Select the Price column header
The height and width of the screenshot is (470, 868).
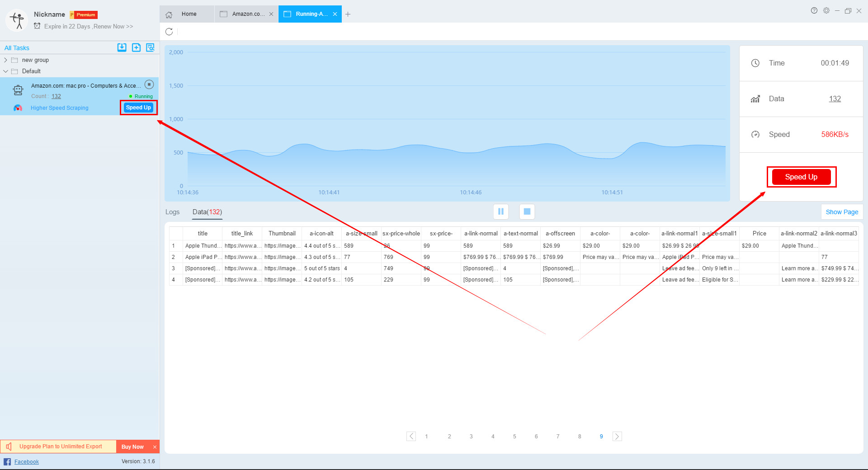pyautogui.click(x=759, y=234)
